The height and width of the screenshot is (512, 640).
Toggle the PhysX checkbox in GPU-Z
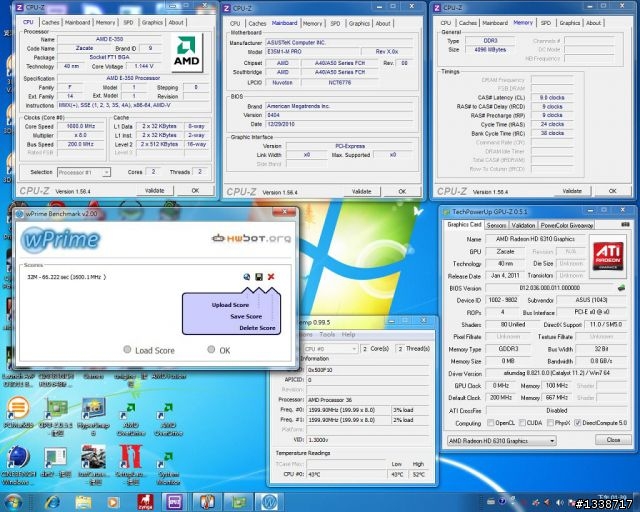[550, 423]
